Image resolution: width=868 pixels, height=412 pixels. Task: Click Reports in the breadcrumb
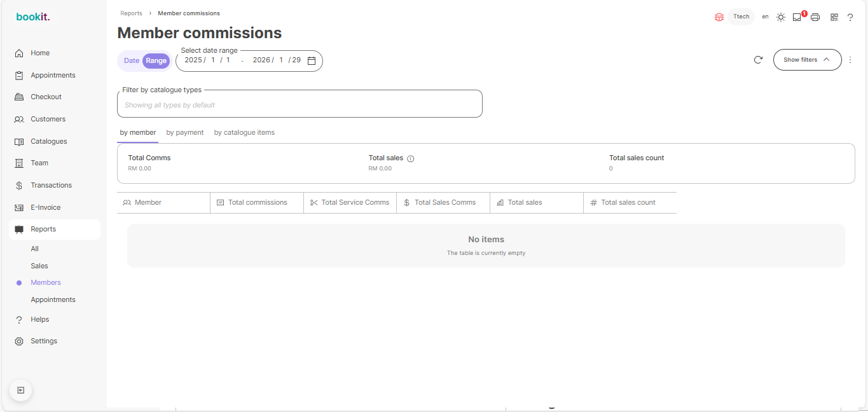pos(131,13)
